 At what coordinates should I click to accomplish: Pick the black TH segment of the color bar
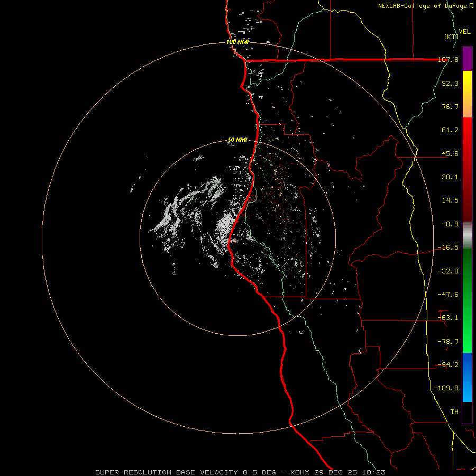(467, 413)
